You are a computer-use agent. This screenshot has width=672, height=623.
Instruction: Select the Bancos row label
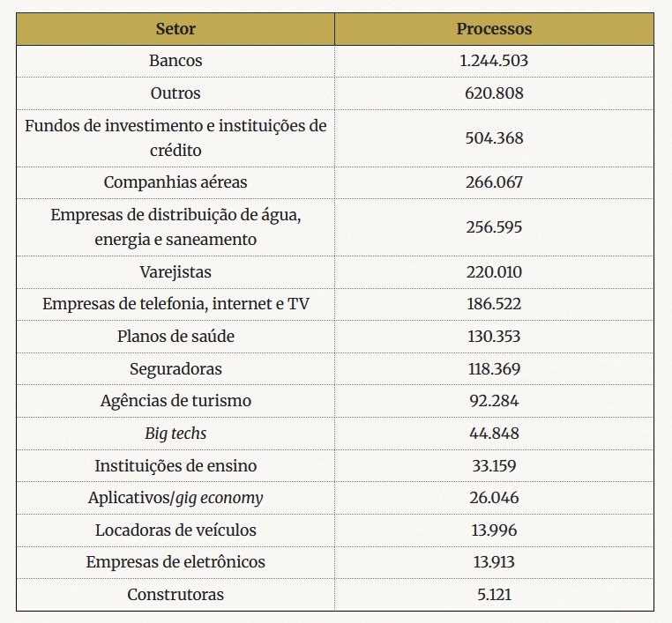(x=175, y=61)
